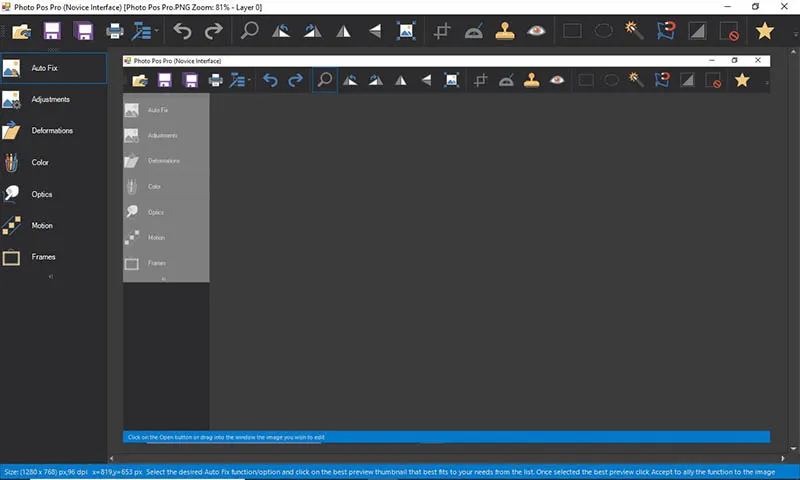The image size is (800, 480).
Task: Select the magnifier Zoom tool in main toolbar
Action: pyautogui.click(x=249, y=31)
